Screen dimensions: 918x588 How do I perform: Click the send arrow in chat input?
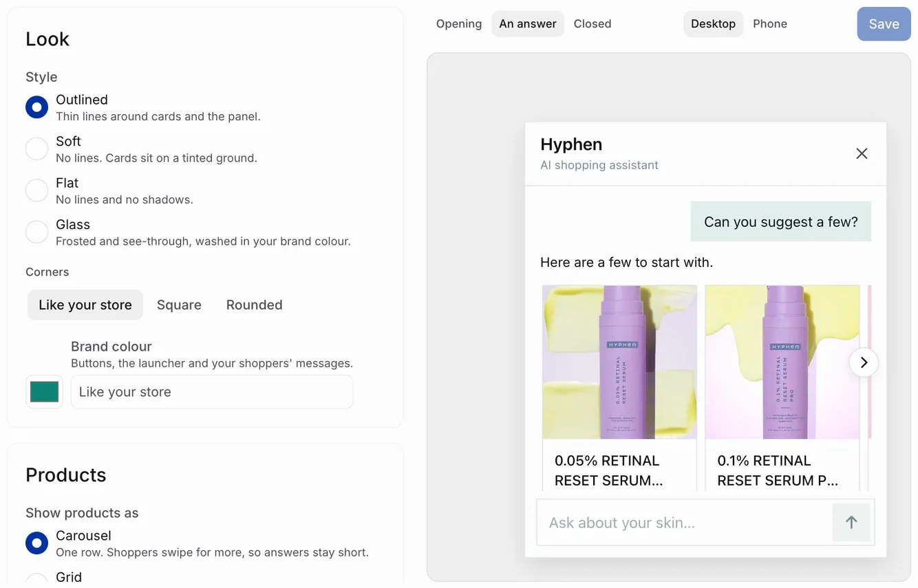(x=851, y=523)
